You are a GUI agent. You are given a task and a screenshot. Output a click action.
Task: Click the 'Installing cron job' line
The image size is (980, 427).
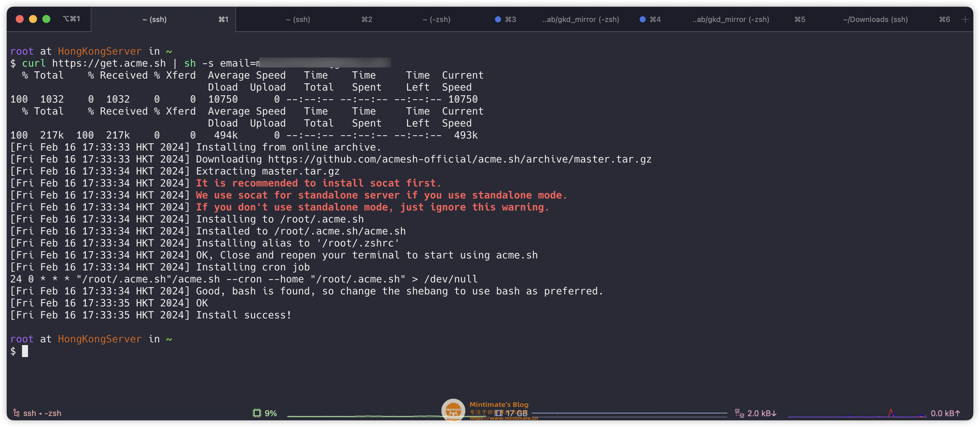coord(253,267)
